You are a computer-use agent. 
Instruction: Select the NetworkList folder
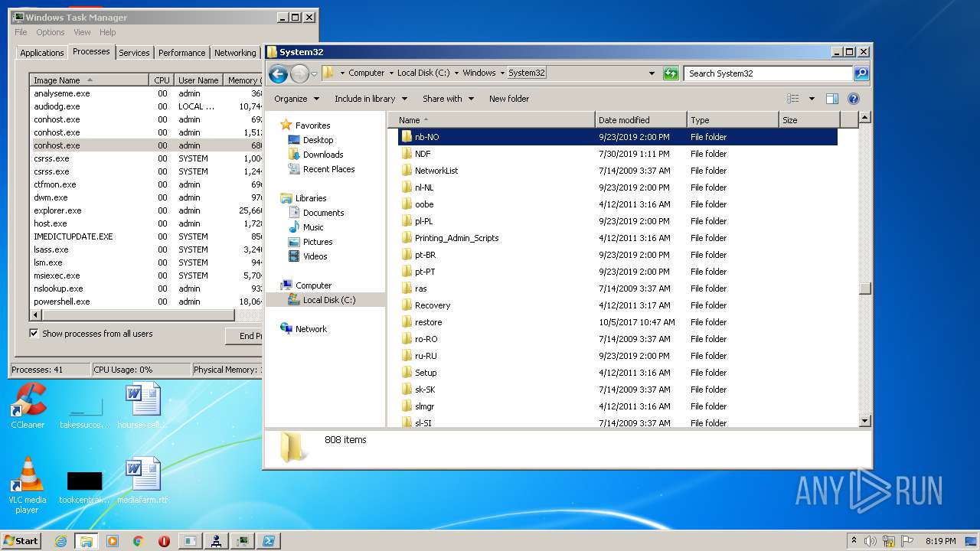pyautogui.click(x=436, y=171)
